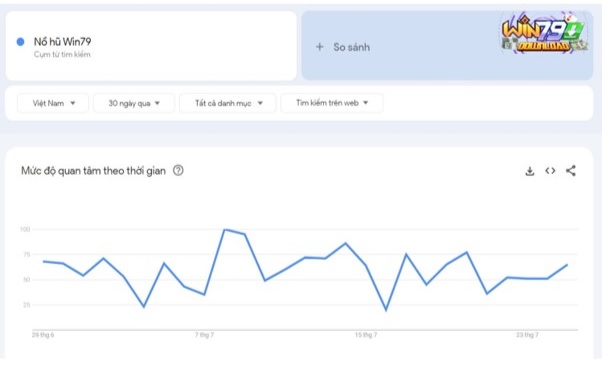The width and height of the screenshot is (611, 374).
Task: Open the embed code icon
Action: pos(550,171)
